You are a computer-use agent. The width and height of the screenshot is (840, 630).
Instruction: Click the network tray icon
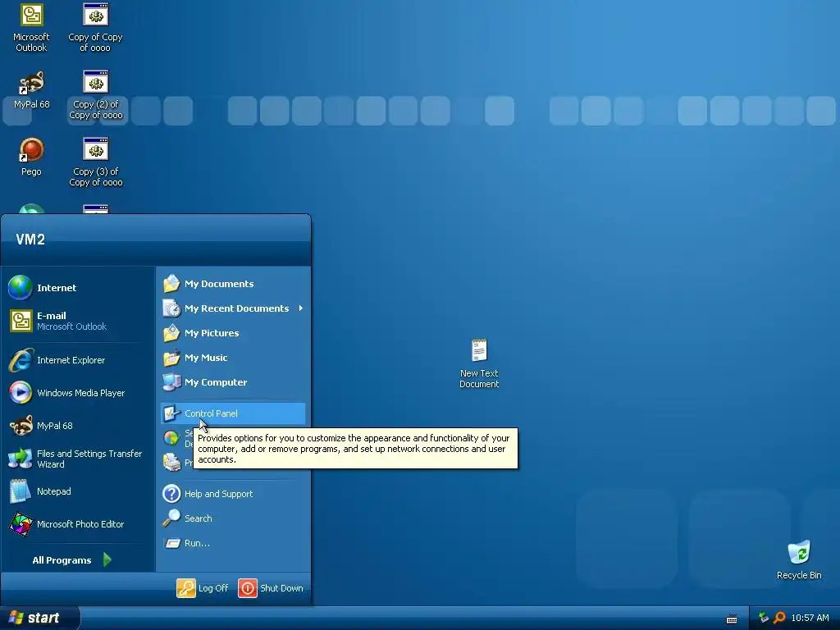764,617
